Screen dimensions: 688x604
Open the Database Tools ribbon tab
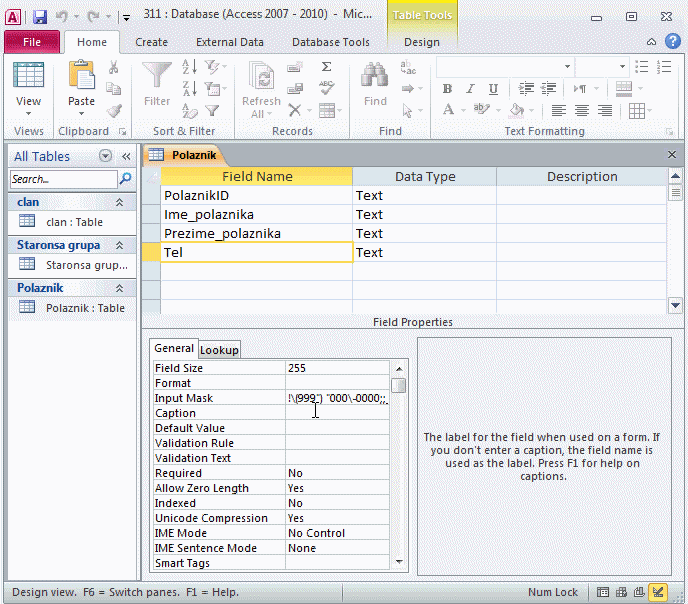click(330, 42)
